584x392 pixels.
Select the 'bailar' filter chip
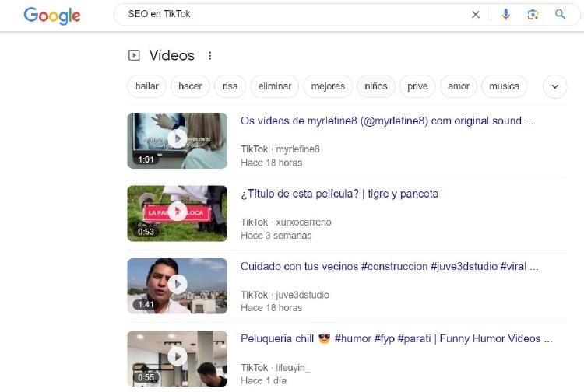tap(146, 86)
